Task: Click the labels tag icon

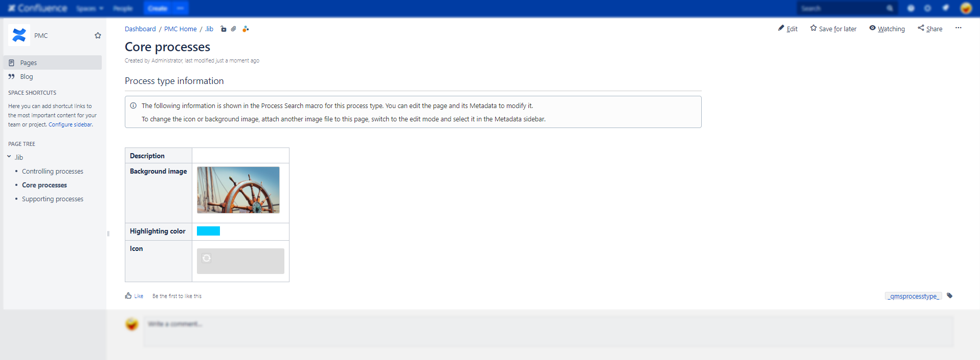Action: (x=950, y=296)
